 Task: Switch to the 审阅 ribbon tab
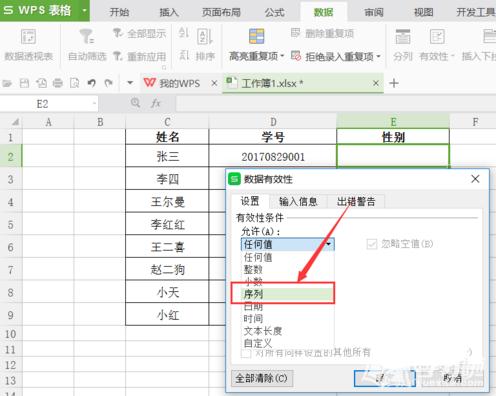tap(374, 12)
